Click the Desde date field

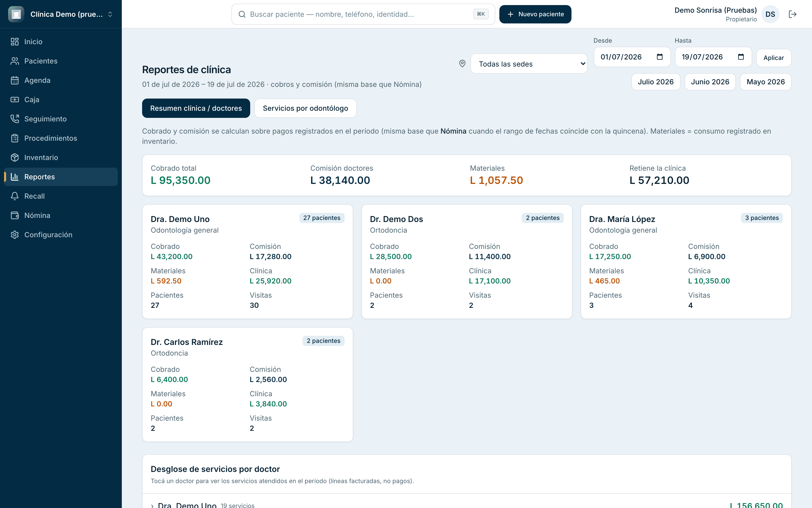(632, 57)
